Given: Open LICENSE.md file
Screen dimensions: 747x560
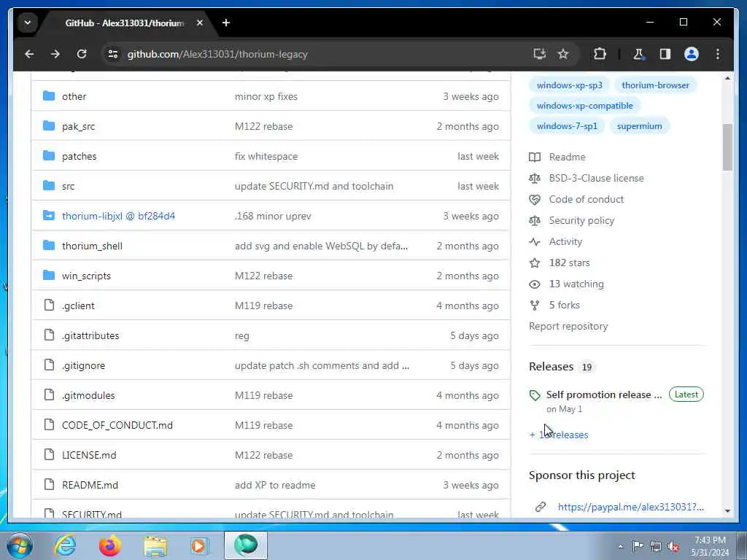Looking at the screenshot, I should pos(89,455).
